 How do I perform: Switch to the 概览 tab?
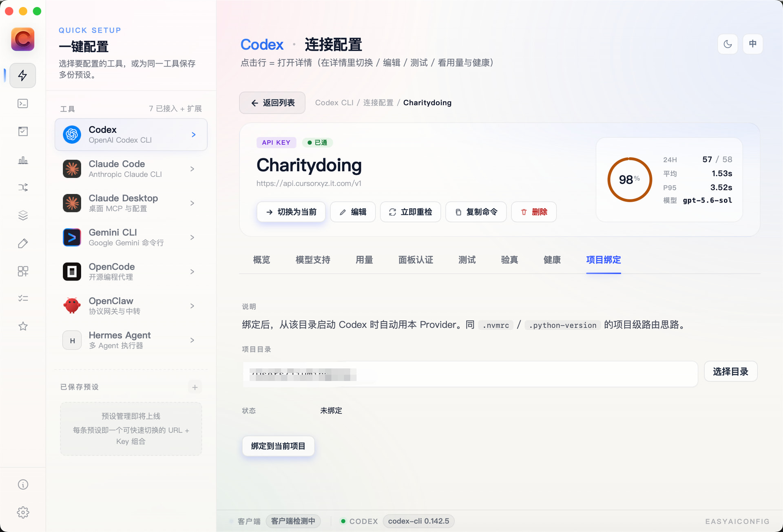coord(261,260)
